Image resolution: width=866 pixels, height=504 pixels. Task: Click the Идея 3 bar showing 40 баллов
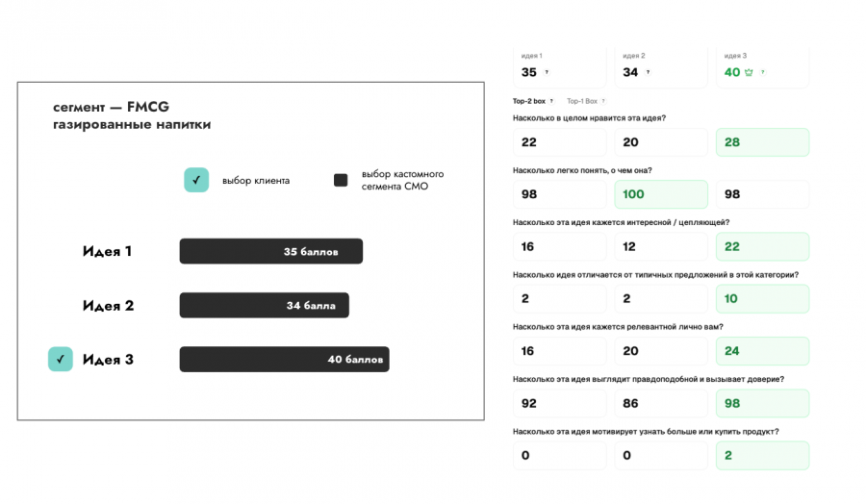click(x=284, y=360)
